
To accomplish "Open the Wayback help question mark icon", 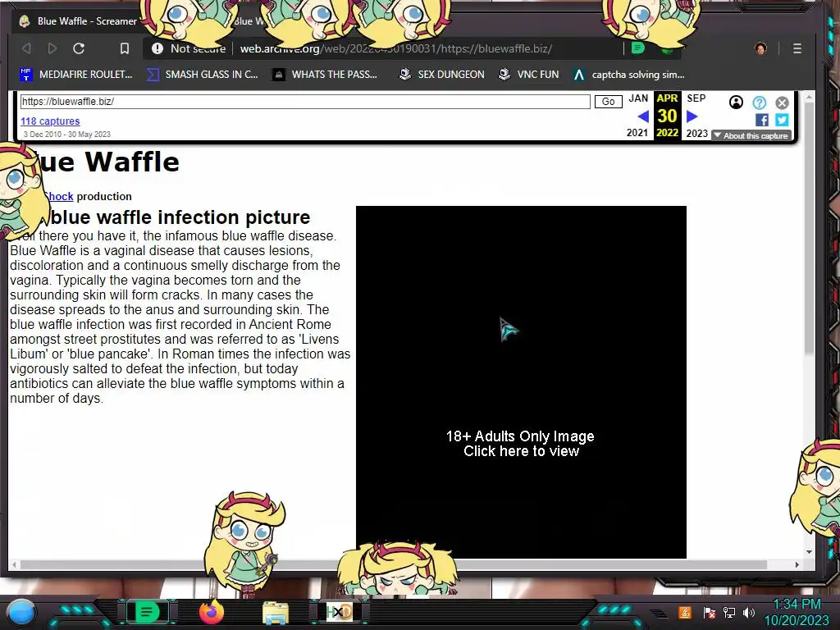I will click(759, 103).
